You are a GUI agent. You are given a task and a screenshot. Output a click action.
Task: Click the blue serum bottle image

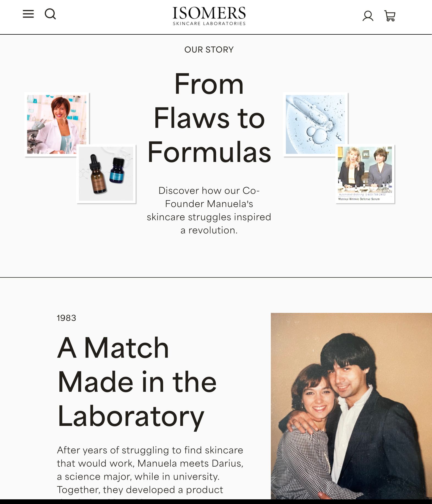(118, 170)
